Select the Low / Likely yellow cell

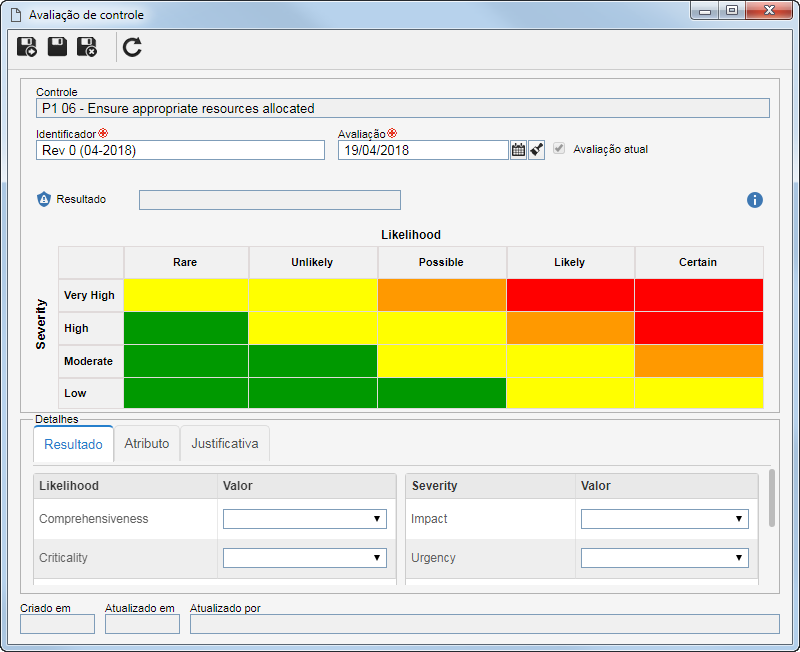click(x=570, y=393)
